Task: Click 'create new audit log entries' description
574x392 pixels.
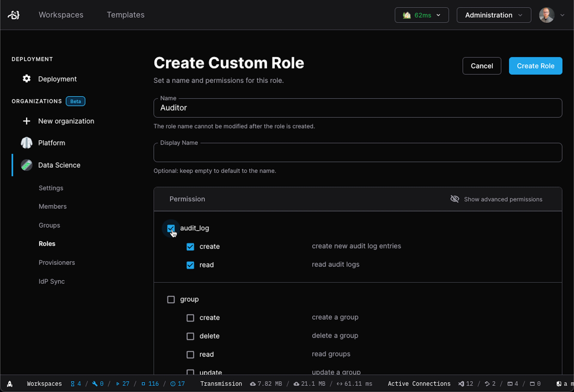Action: tap(356, 246)
